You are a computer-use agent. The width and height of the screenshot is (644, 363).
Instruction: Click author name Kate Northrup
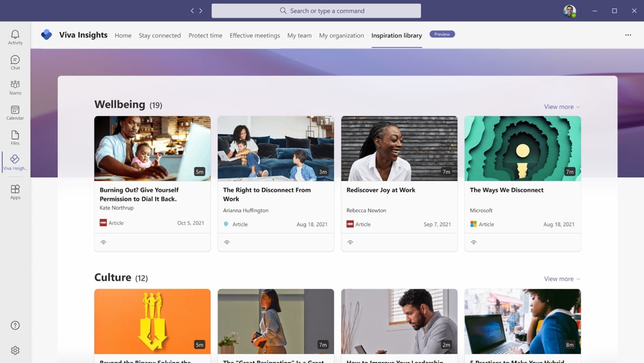[x=117, y=208]
